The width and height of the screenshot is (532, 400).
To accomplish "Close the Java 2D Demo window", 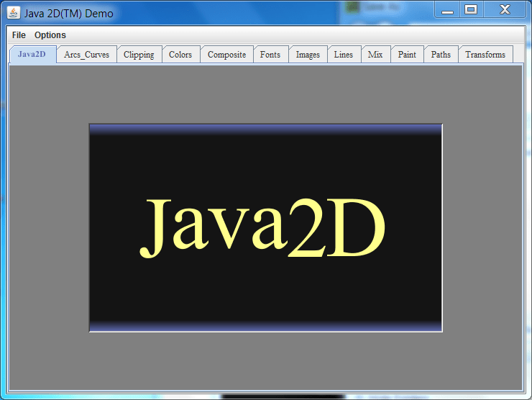I will [x=505, y=9].
